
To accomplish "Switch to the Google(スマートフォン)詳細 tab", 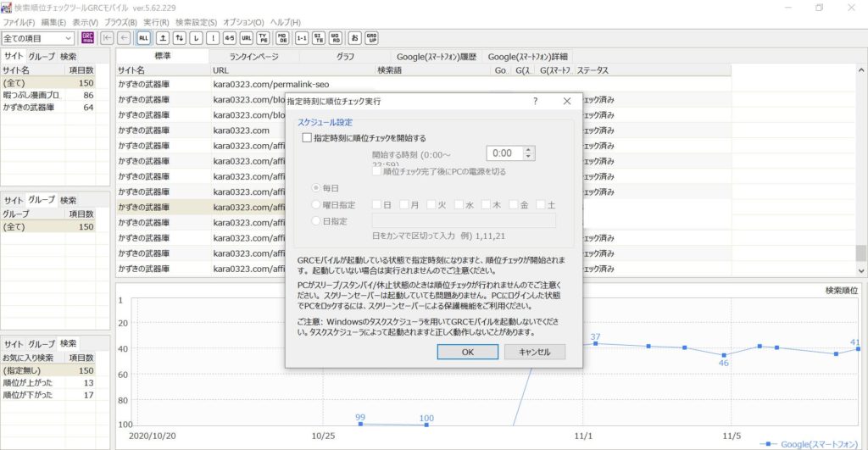I will pyautogui.click(x=527, y=57).
